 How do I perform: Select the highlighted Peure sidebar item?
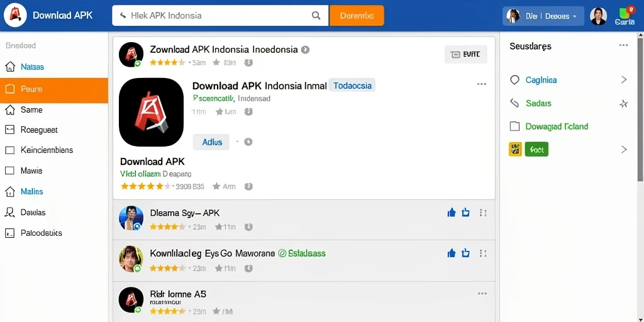[x=54, y=89]
